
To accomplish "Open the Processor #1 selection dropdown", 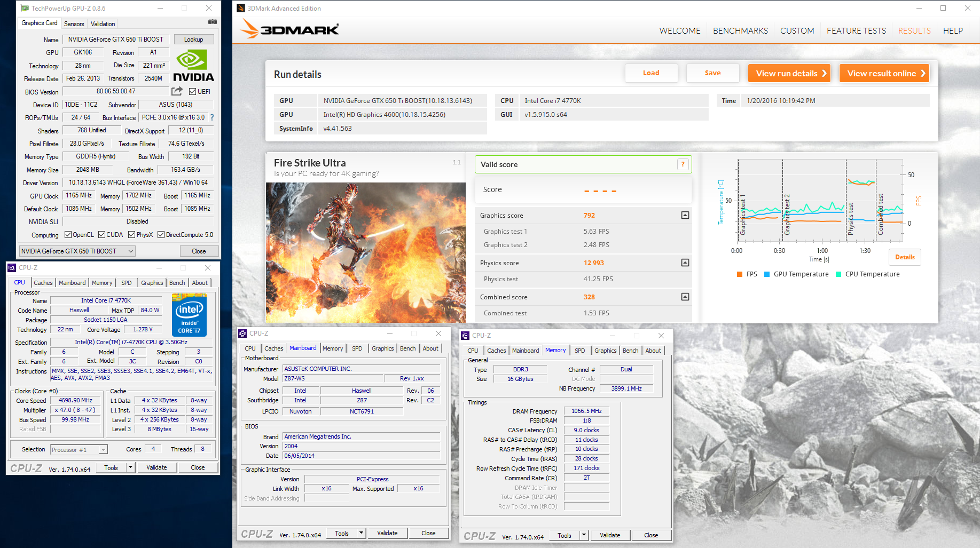I will coord(79,450).
